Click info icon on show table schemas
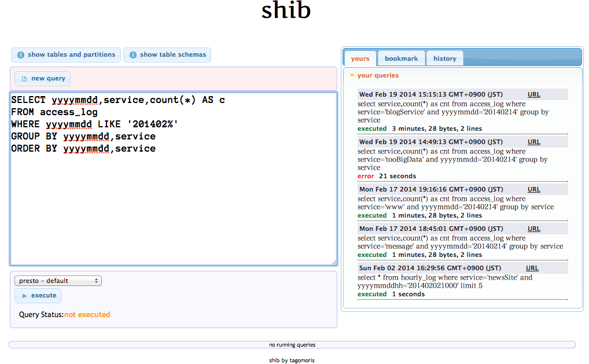589x364 pixels. click(133, 55)
